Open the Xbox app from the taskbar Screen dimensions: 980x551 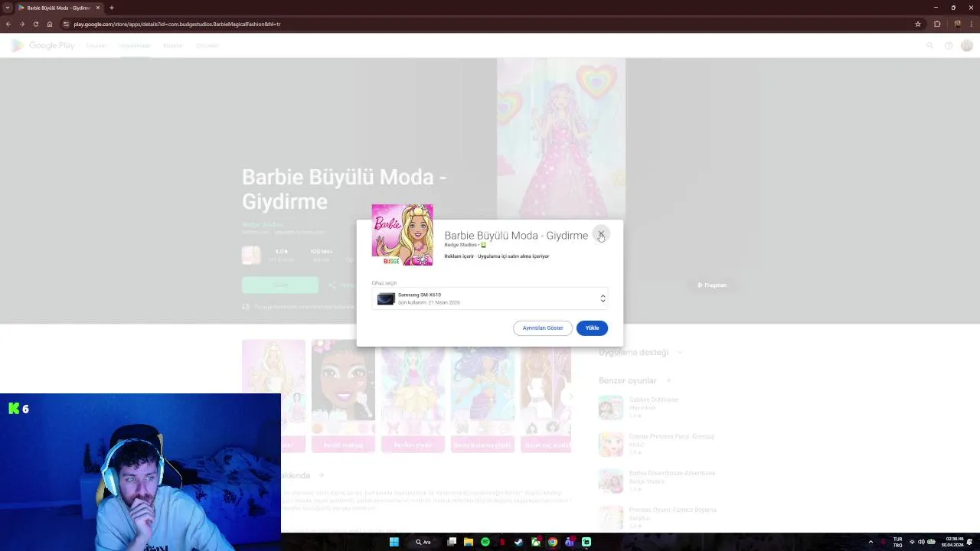tap(536, 542)
